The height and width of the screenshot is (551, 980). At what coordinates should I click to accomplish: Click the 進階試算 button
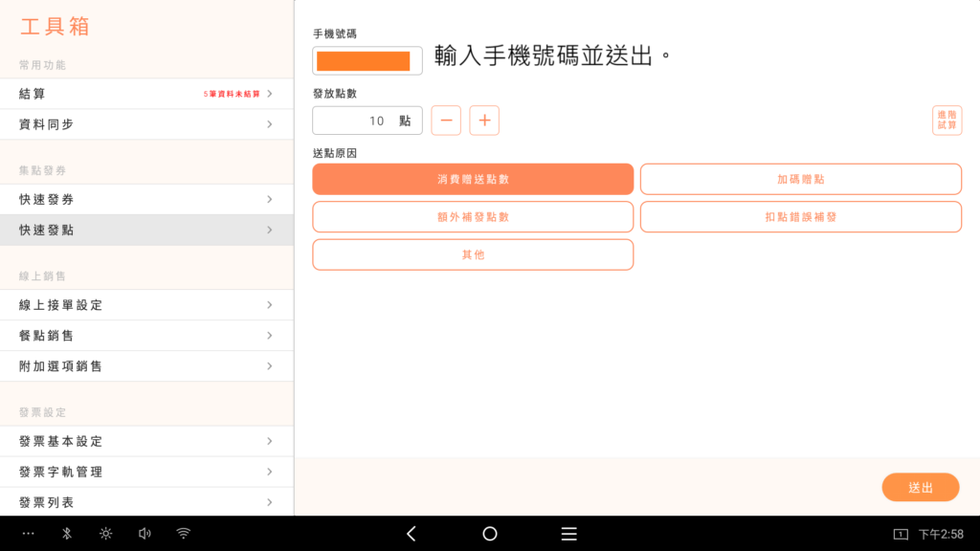click(947, 121)
